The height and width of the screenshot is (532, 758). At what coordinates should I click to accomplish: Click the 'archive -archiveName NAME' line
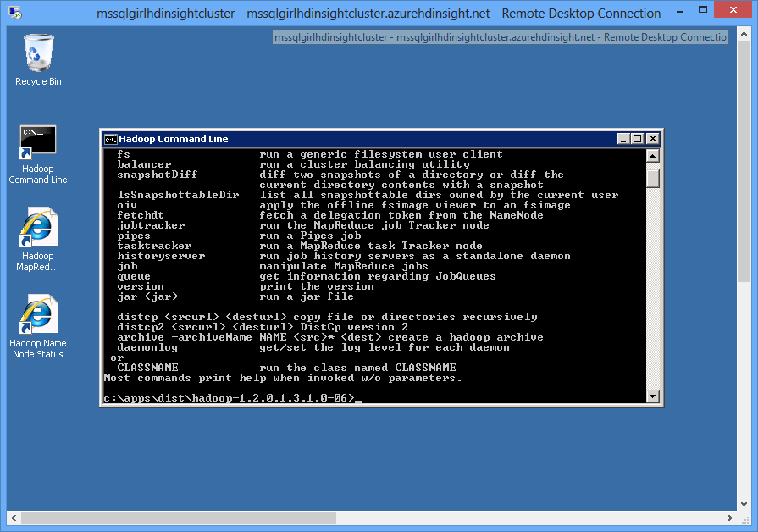pos(330,337)
